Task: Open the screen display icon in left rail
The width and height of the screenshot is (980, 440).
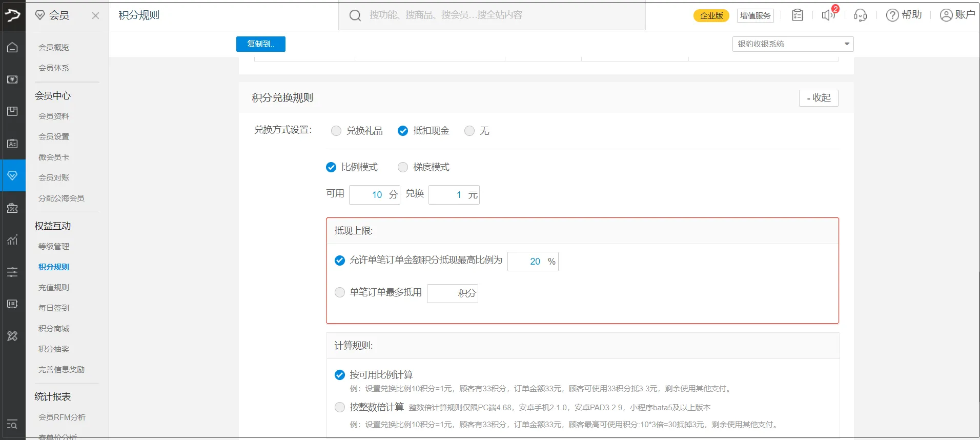Action: 12,304
